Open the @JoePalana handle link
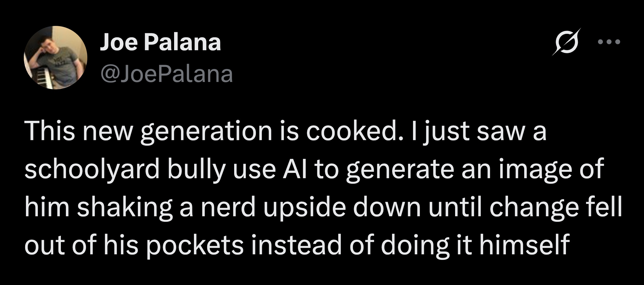644x285 pixels. (166, 75)
